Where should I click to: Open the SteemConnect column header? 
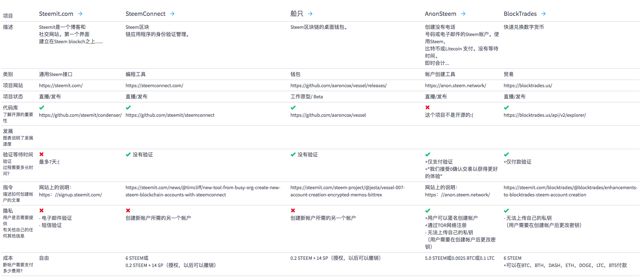pos(145,14)
